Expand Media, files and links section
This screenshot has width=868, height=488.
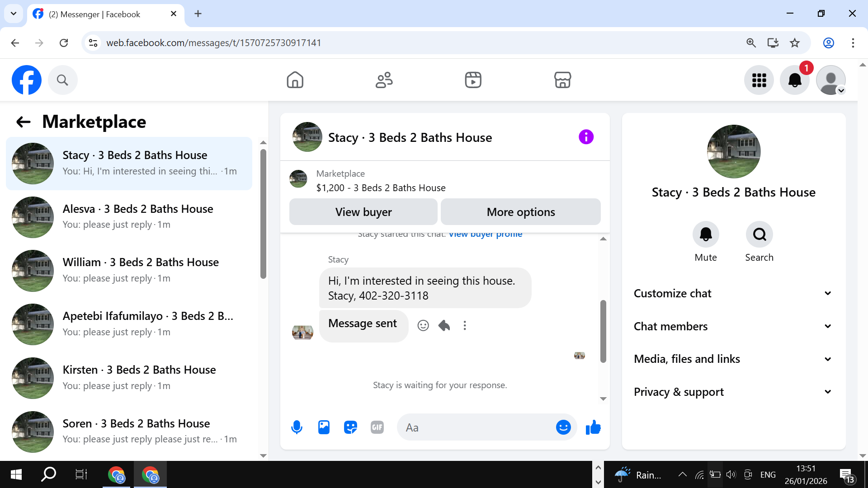pos(733,359)
